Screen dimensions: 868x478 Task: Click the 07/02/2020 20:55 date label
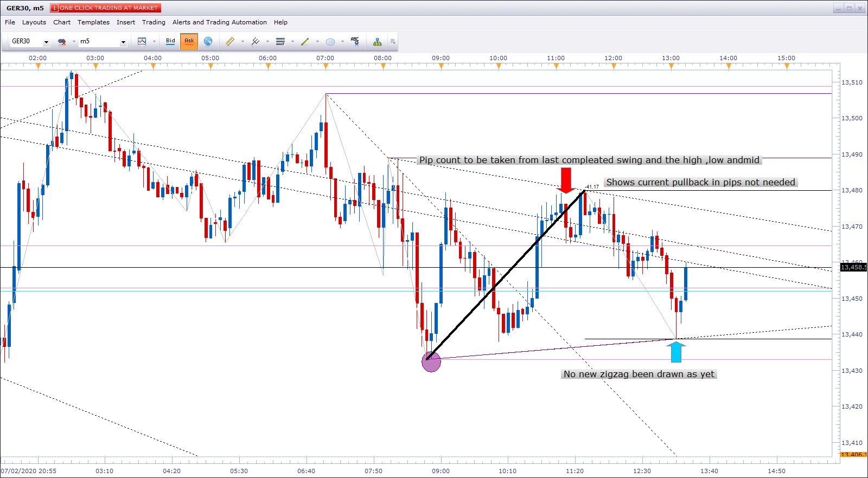click(x=29, y=471)
